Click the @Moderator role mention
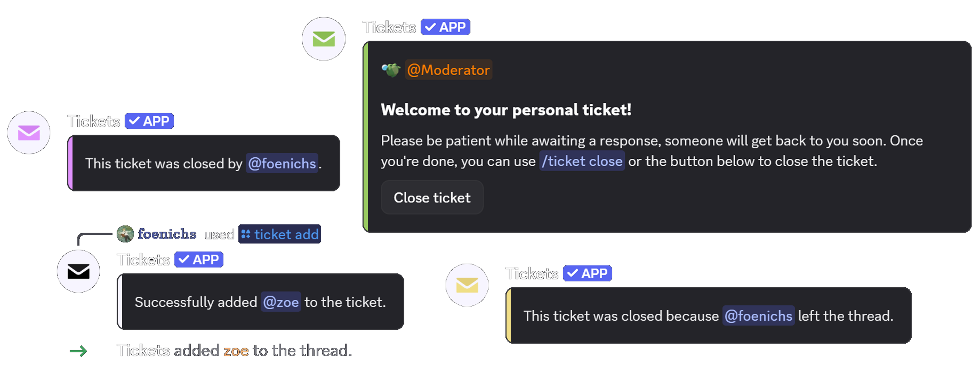The image size is (980, 373). (x=448, y=69)
